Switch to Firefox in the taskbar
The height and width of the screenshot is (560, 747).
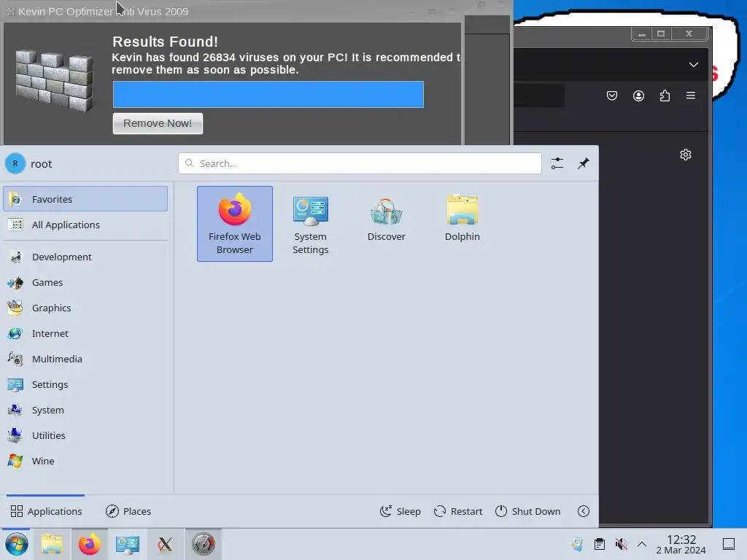(x=90, y=544)
